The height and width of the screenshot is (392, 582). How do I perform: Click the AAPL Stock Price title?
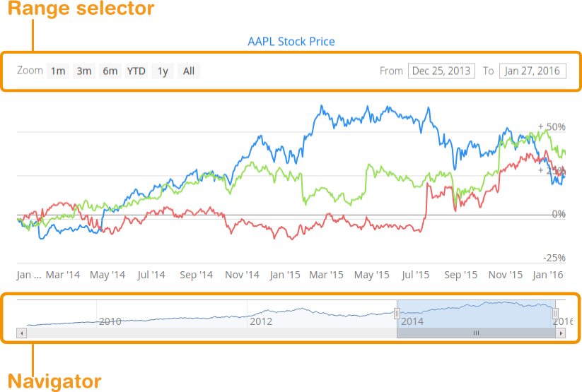pos(291,41)
